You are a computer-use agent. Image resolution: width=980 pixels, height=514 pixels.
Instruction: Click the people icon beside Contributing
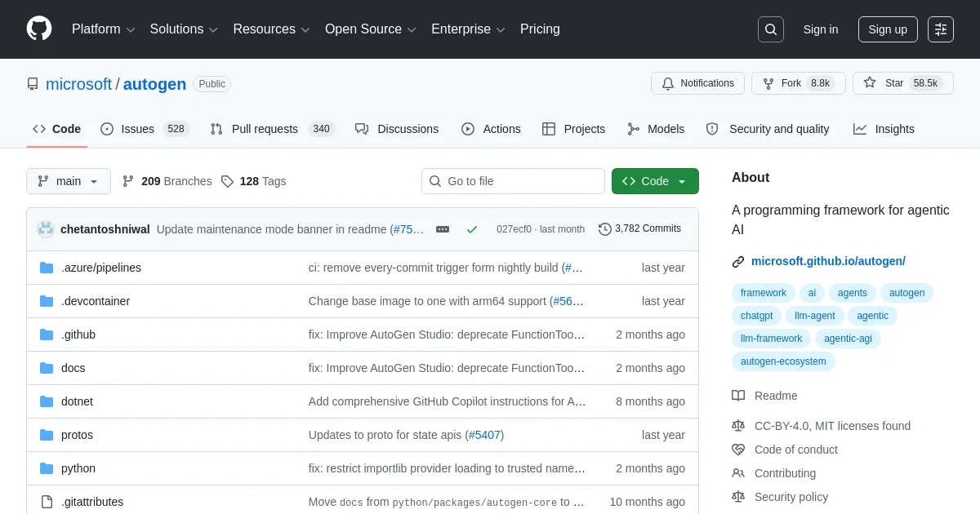tap(738, 473)
